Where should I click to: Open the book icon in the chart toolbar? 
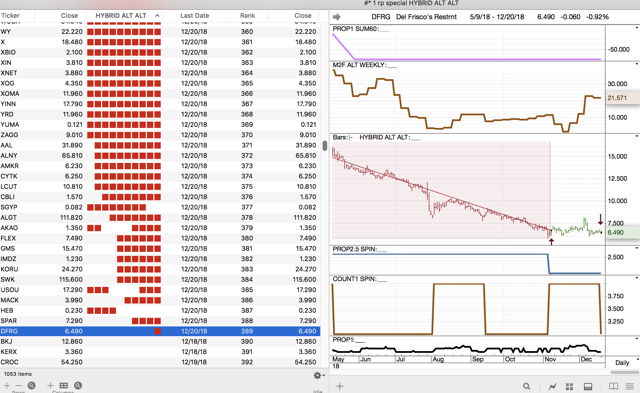(x=613, y=386)
